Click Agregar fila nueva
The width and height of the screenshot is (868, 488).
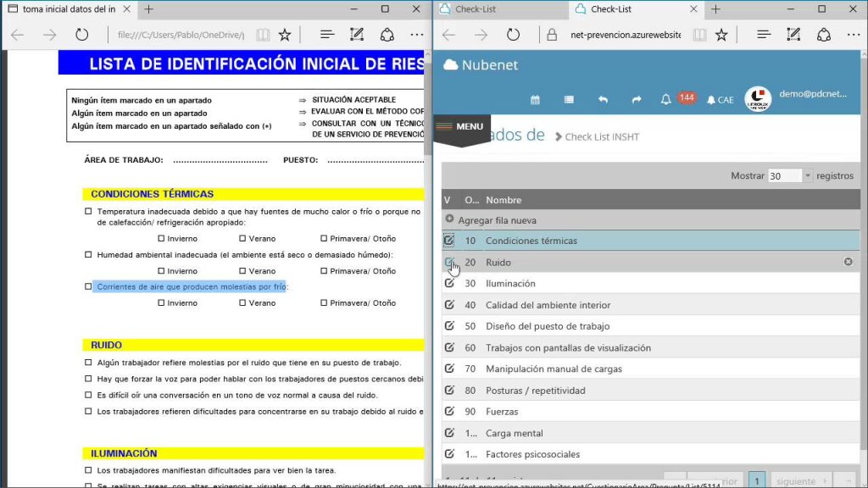(497, 220)
